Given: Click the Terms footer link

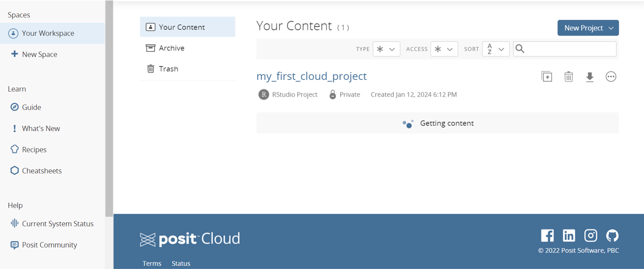Looking at the screenshot, I should click(x=152, y=263).
